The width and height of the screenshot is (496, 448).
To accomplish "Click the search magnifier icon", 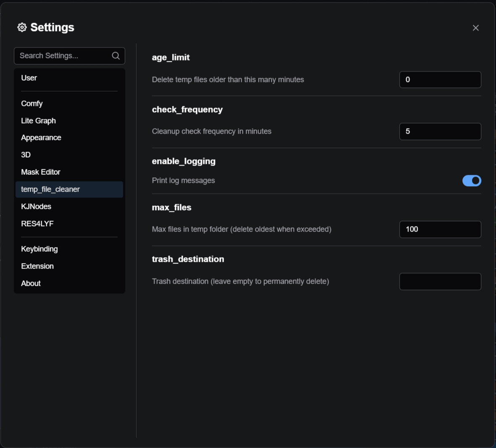I will click(116, 56).
